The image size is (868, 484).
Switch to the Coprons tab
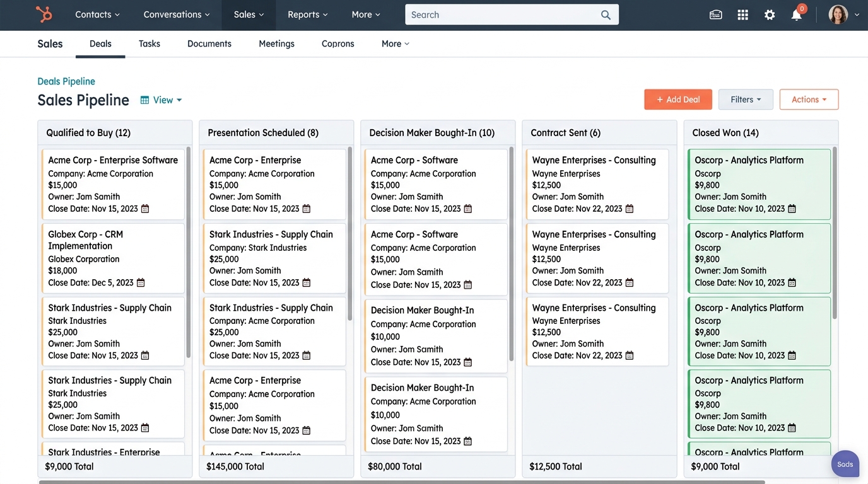click(x=338, y=43)
